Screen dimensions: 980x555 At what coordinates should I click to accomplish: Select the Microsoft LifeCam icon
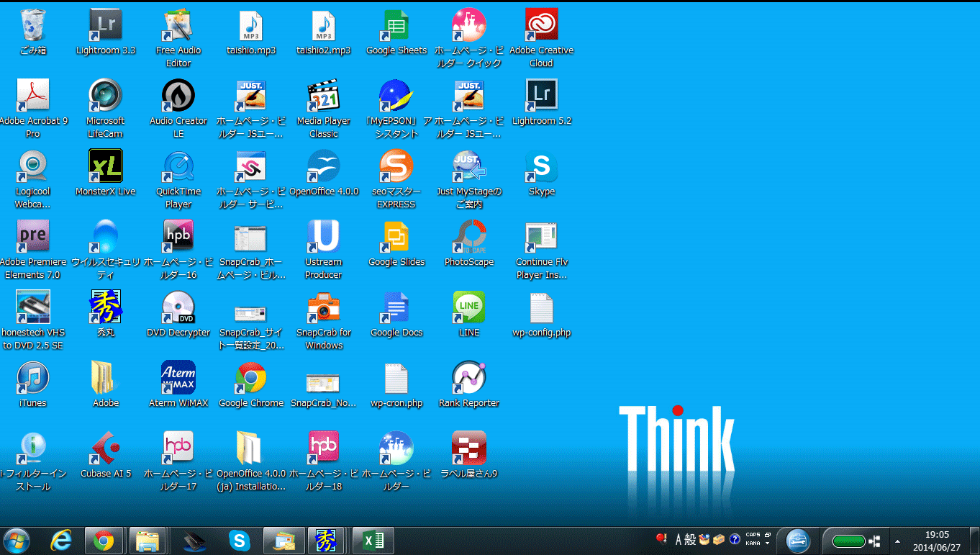pyautogui.click(x=106, y=109)
